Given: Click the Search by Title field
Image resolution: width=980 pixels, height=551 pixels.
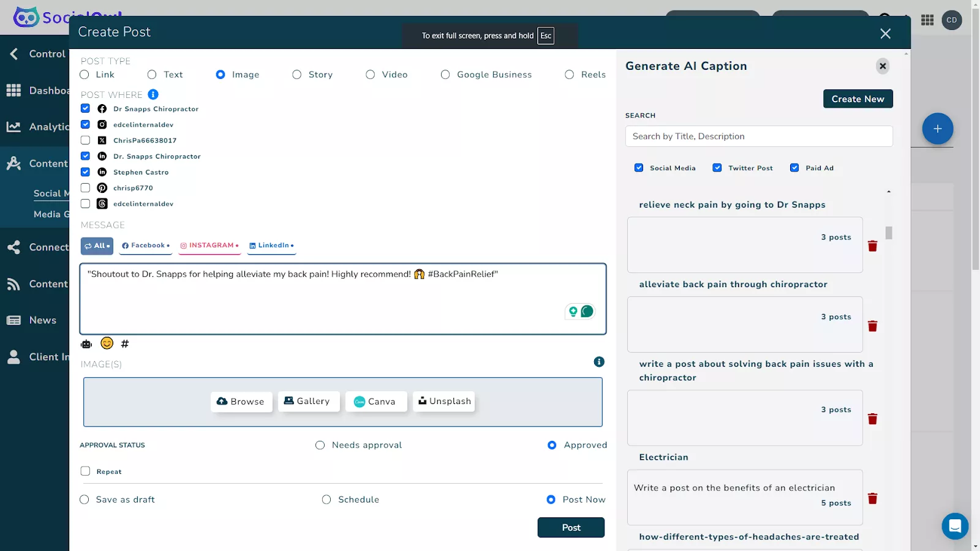Looking at the screenshot, I should [x=758, y=137].
